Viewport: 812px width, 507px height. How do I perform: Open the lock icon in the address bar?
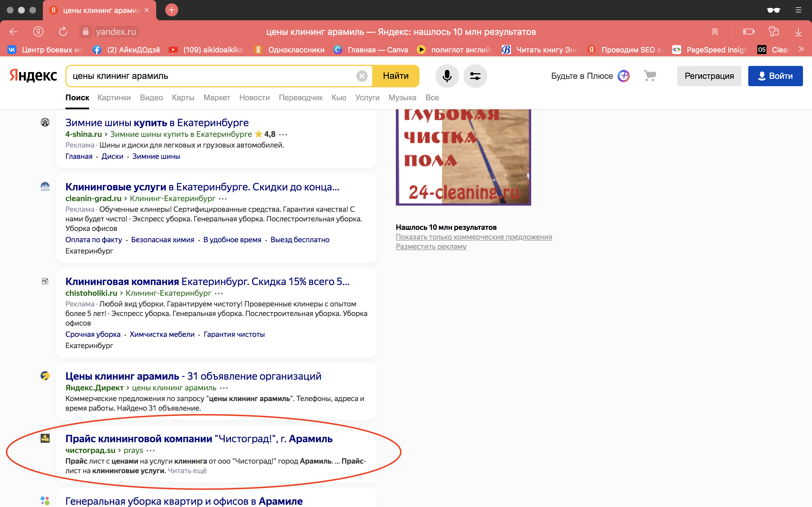click(x=85, y=32)
